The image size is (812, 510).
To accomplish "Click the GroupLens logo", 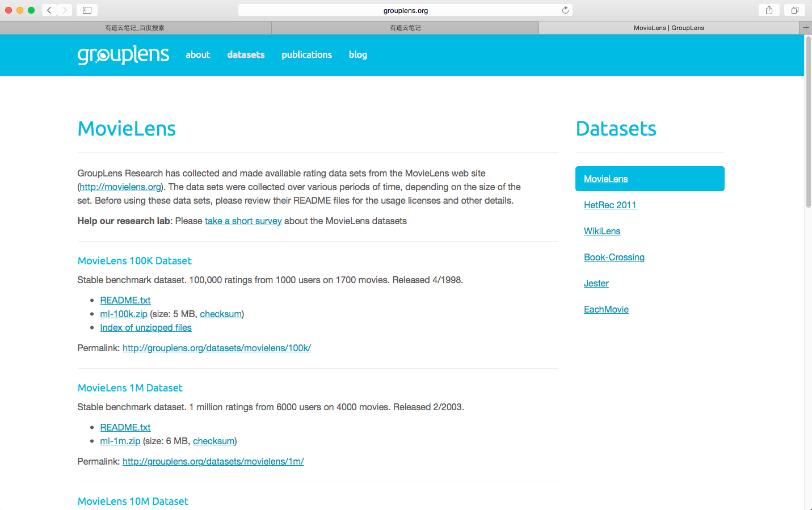I will (123, 54).
